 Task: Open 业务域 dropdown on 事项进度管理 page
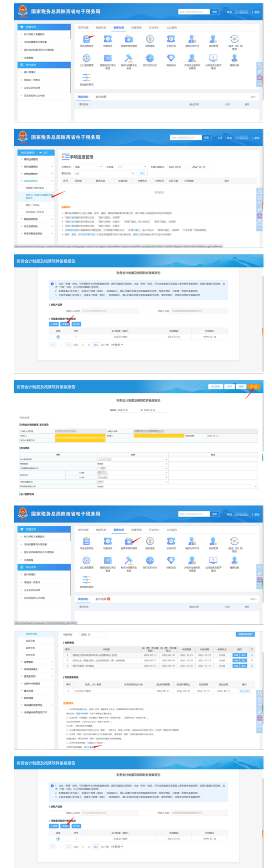131,167
